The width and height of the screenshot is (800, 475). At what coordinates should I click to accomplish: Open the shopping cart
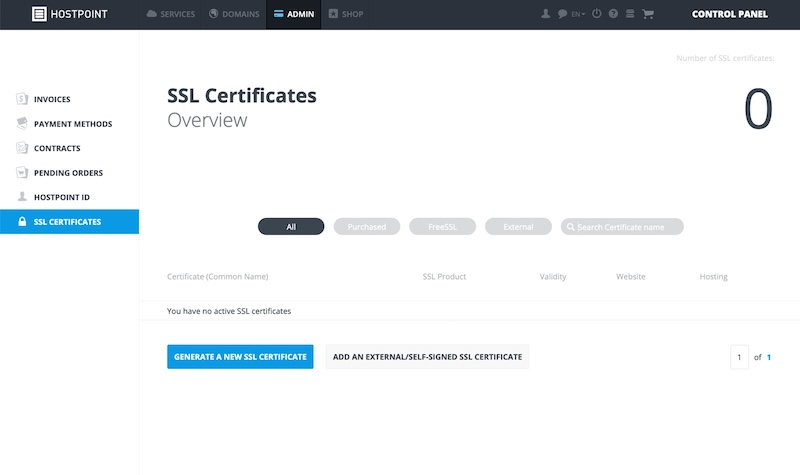tap(648, 14)
